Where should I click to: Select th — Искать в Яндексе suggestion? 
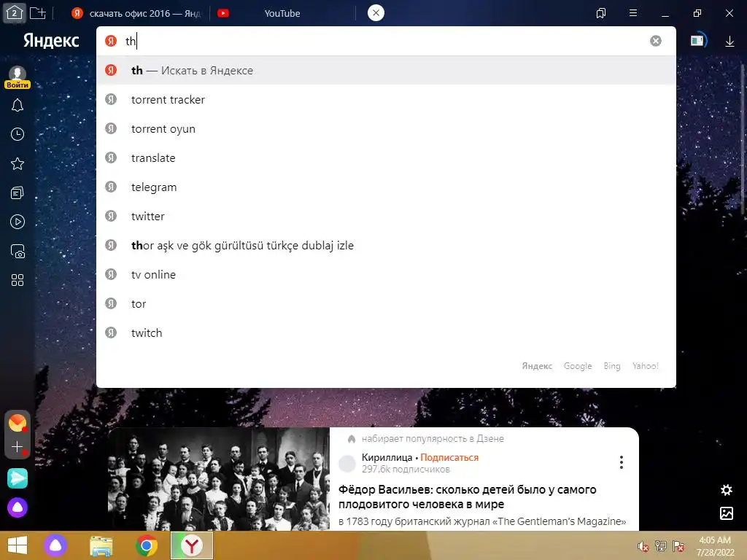point(386,71)
